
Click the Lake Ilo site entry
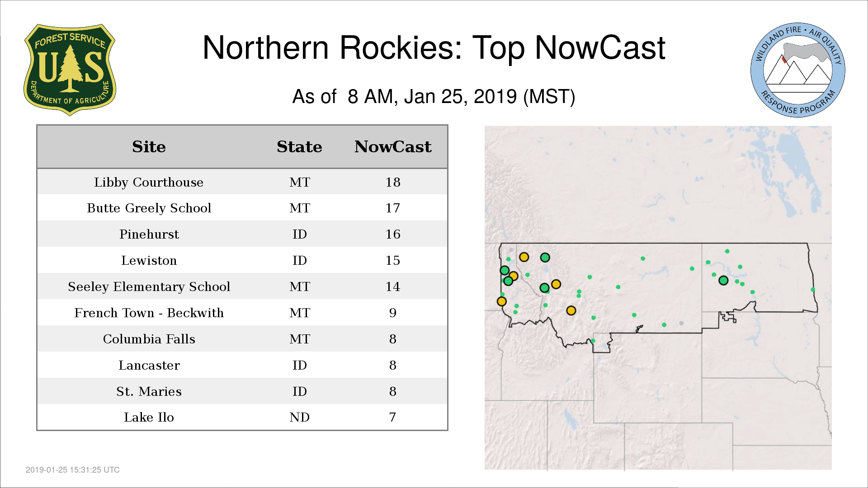point(149,417)
